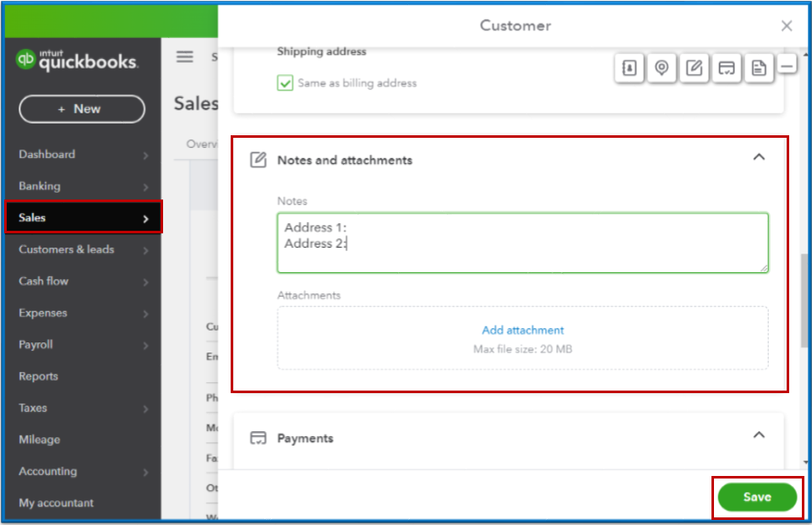Collapse Notes and attachments section
This screenshot has width=812, height=525.
pos(759,157)
